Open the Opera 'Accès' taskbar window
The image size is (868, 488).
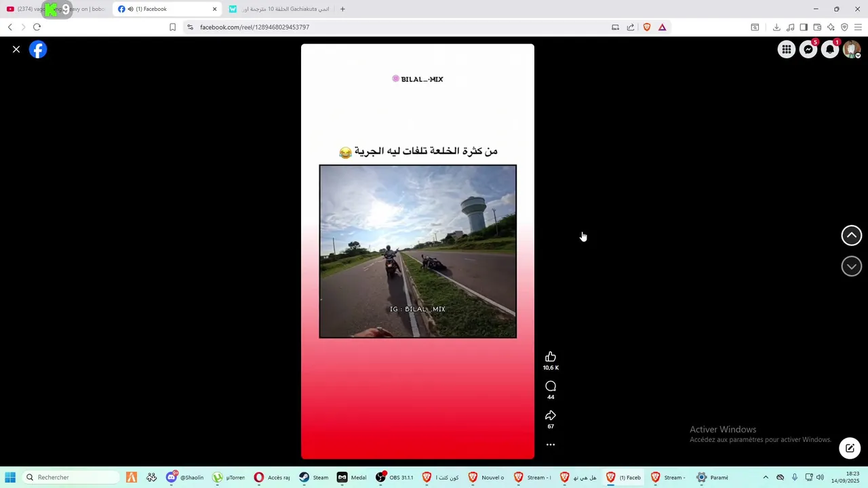pos(272,477)
